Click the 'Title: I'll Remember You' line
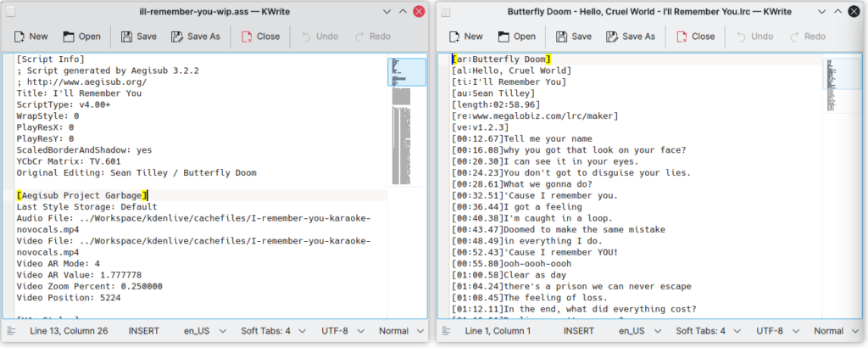Screen dimensions: 868x348 [79, 93]
